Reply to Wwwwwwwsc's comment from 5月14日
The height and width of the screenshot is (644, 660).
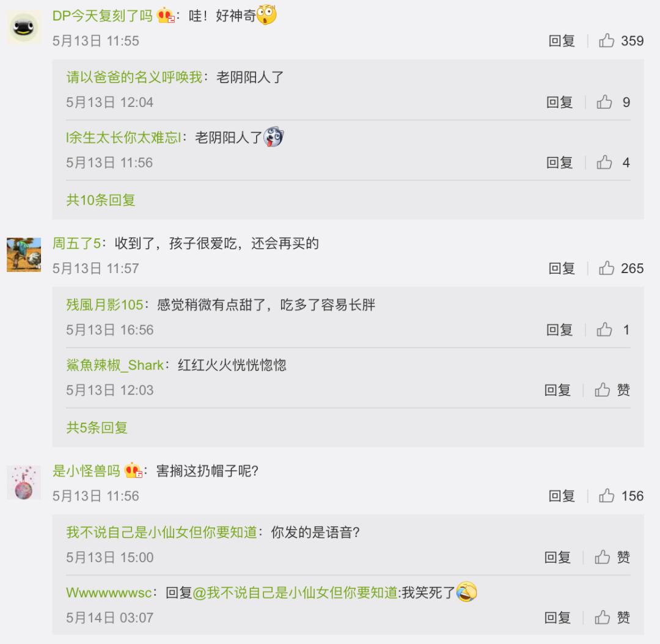[557, 618]
